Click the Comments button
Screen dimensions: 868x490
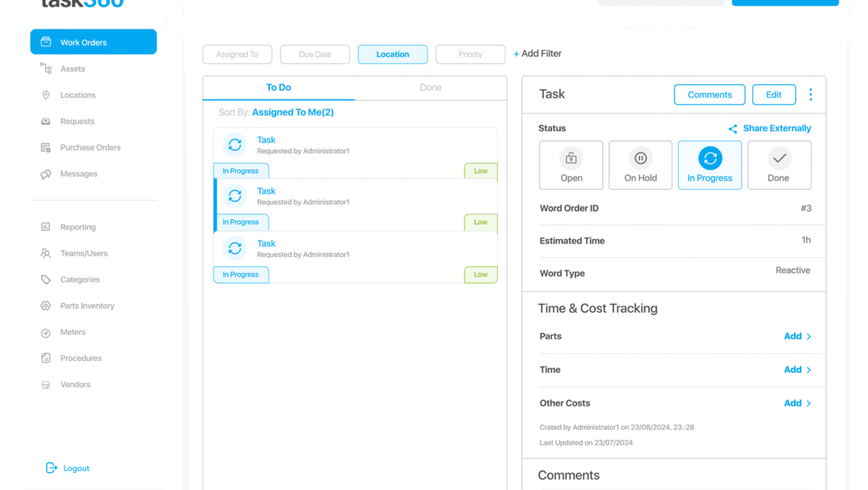tap(709, 94)
